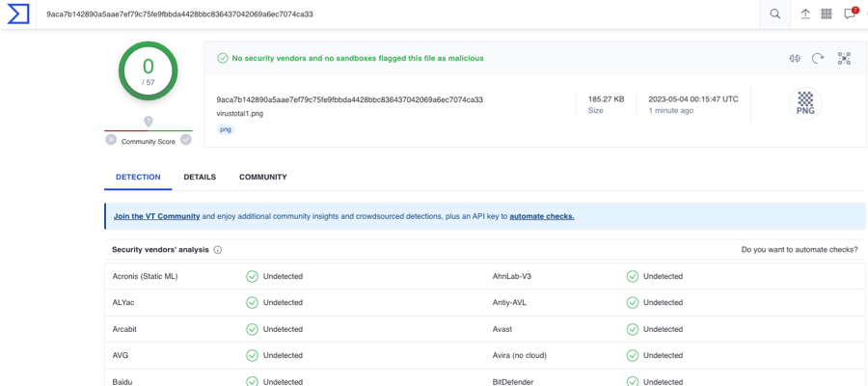
Task: Click the Acronis (Static ML) vendor name
Action: 145,276
